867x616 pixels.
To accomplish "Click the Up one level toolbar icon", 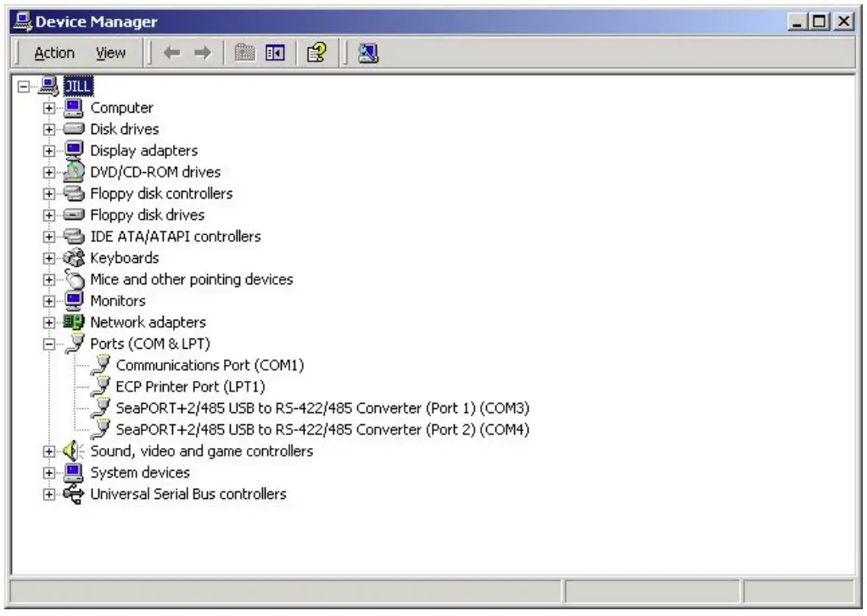I will coord(245,53).
